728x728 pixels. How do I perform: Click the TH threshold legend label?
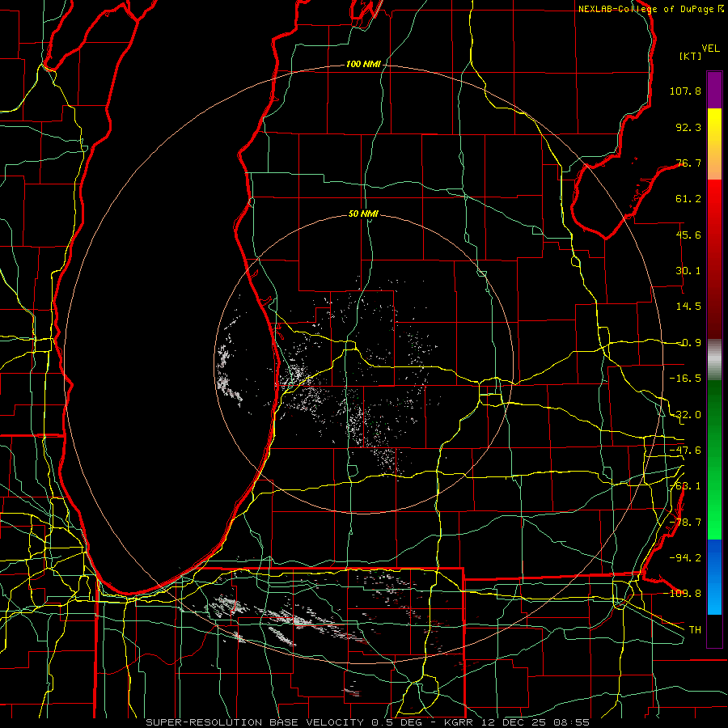695,629
